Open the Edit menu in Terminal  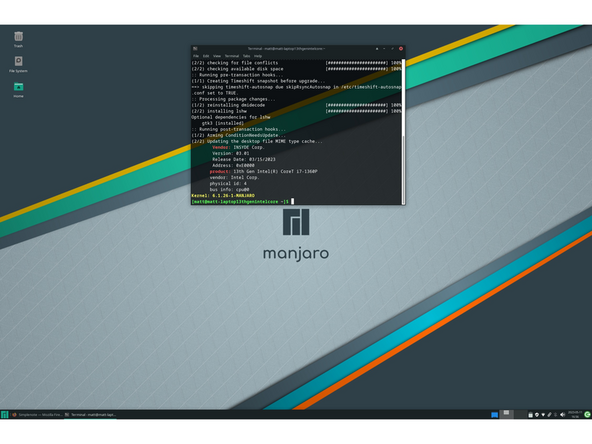(x=206, y=56)
